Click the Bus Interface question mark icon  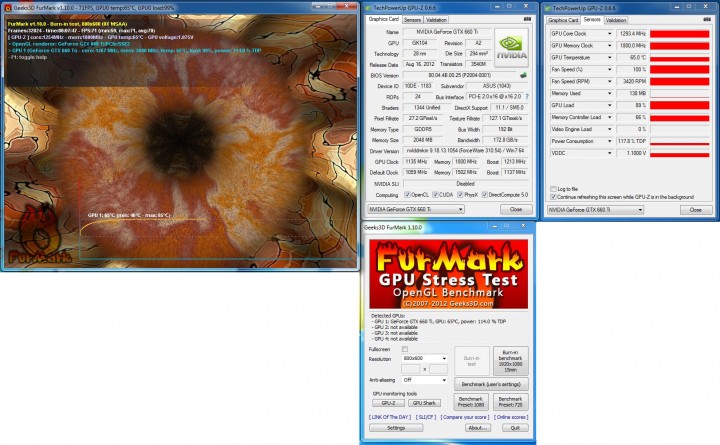point(526,97)
